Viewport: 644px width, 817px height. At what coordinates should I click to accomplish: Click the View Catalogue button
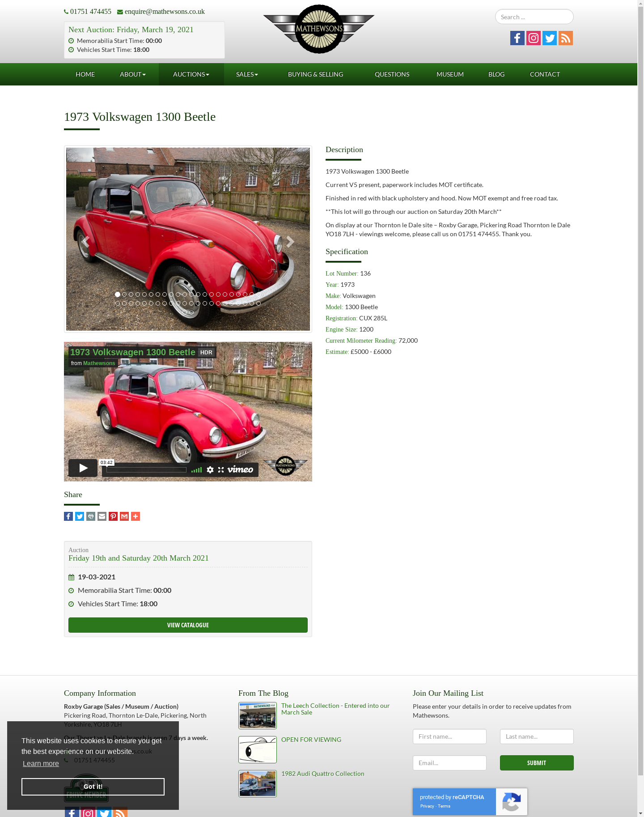point(188,625)
